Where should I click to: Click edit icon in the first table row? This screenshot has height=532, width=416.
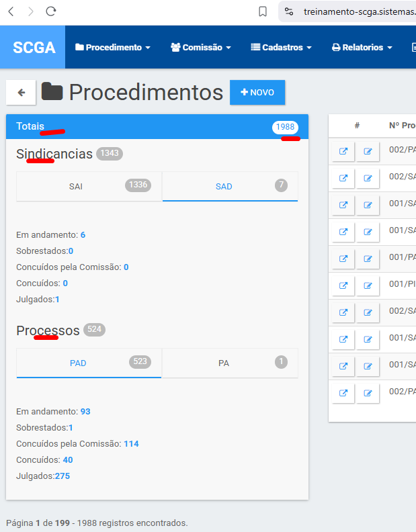pos(368,152)
